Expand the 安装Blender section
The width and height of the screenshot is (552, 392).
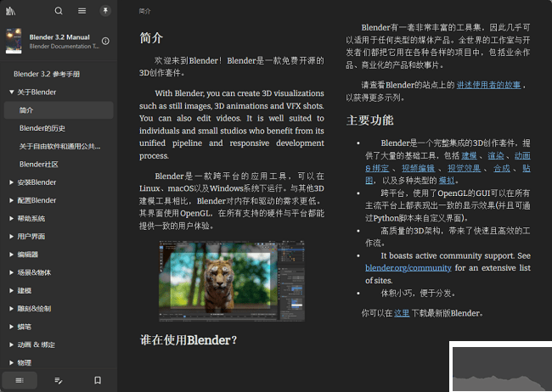point(11,182)
